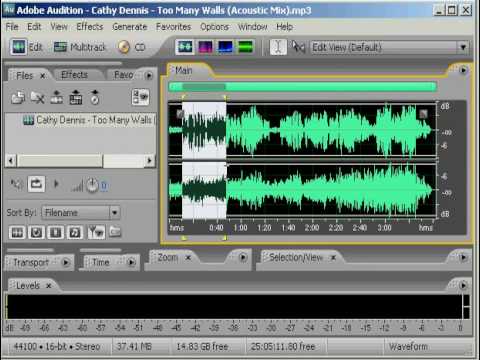480x360 pixels.
Task: Insert file into multitrack session icon
Action: click(x=57, y=97)
